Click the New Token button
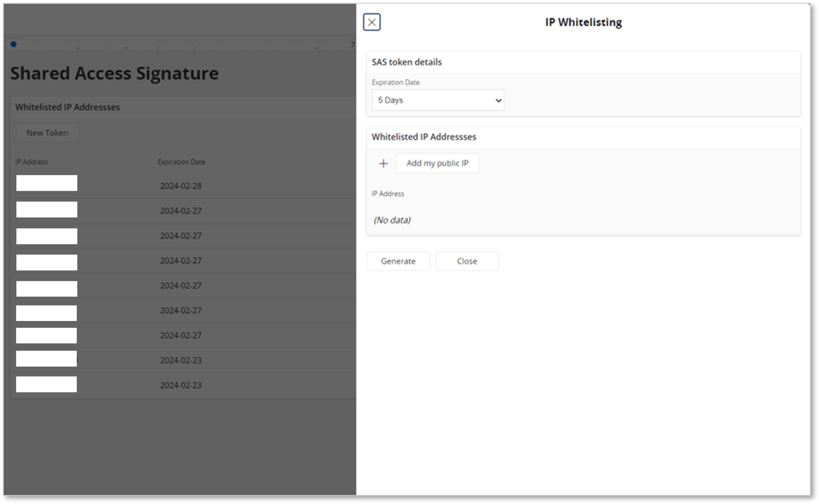The image size is (819, 504). 47,133
